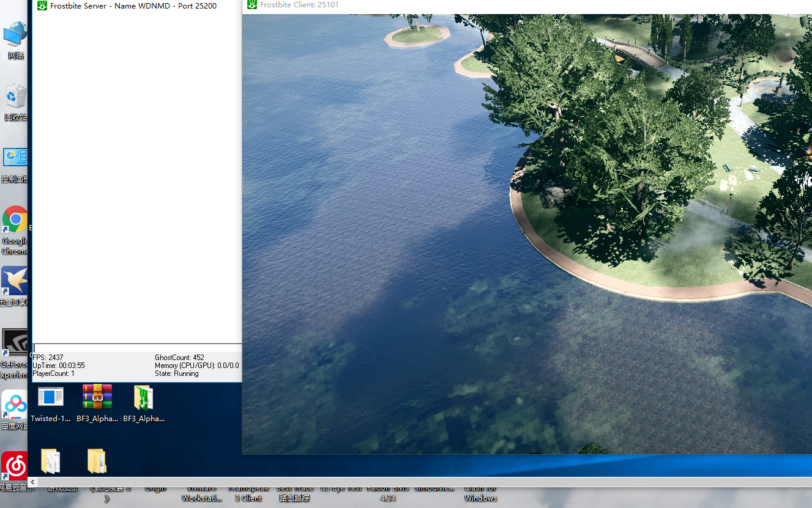Click the 'Falcon BMS 4.34' desktop label
The width and height of the screenshot is (812, 508).
point(387,493)
